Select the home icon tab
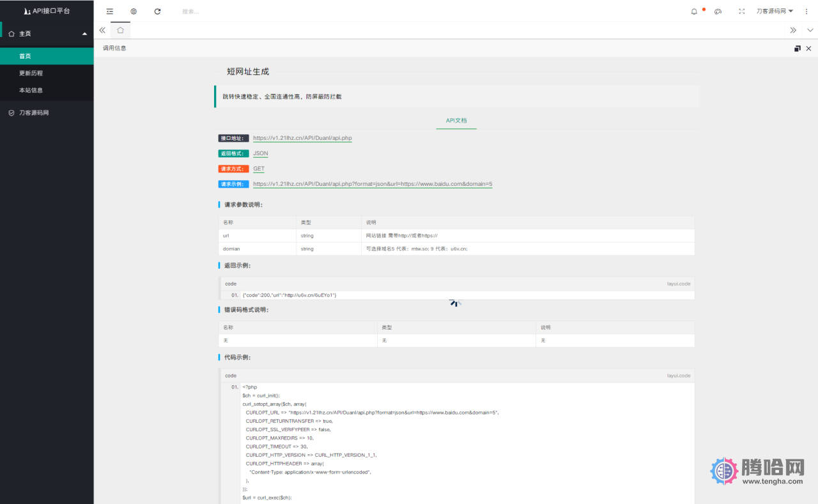Image resolution: width=818 pixels, height=504 pixels. click(120, 30)
